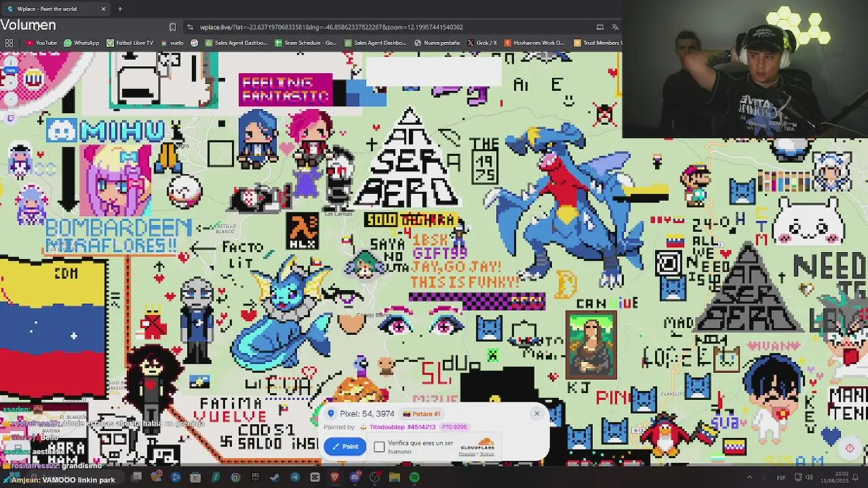Click the ESP language indicator
Viewport: 868px width, 488px height.
[781, 478]
